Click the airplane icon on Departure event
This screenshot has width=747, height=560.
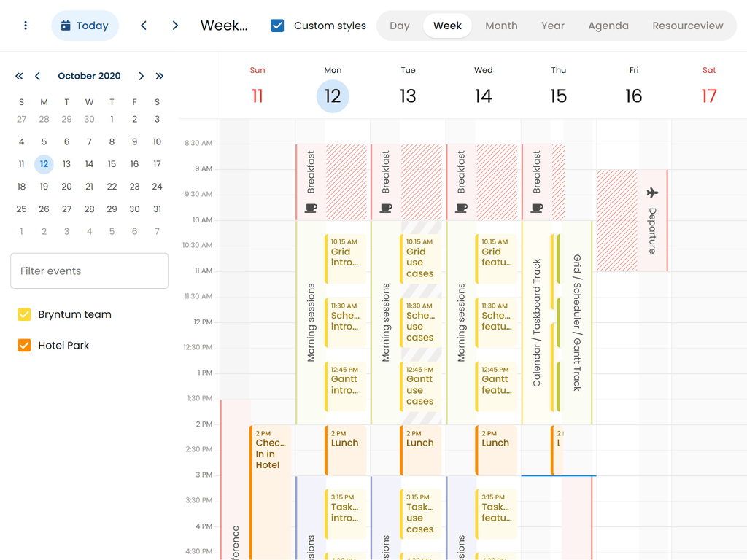pos(652,192)
